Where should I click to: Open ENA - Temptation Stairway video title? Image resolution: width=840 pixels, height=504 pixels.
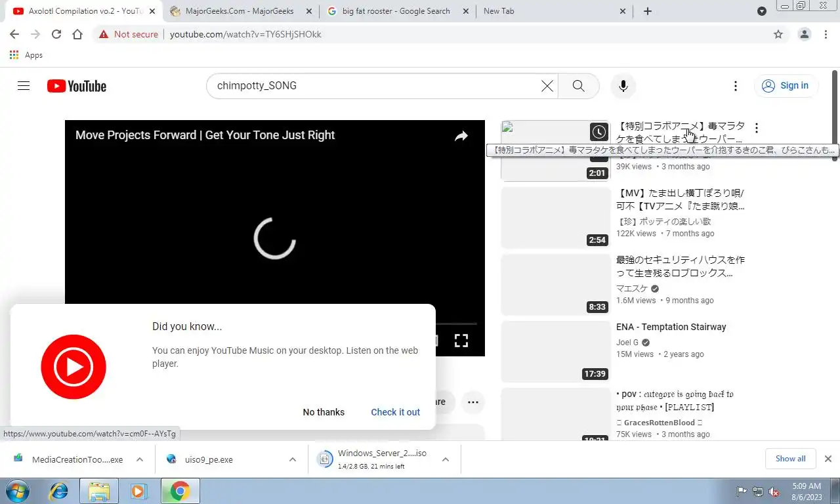coord(671,327)
